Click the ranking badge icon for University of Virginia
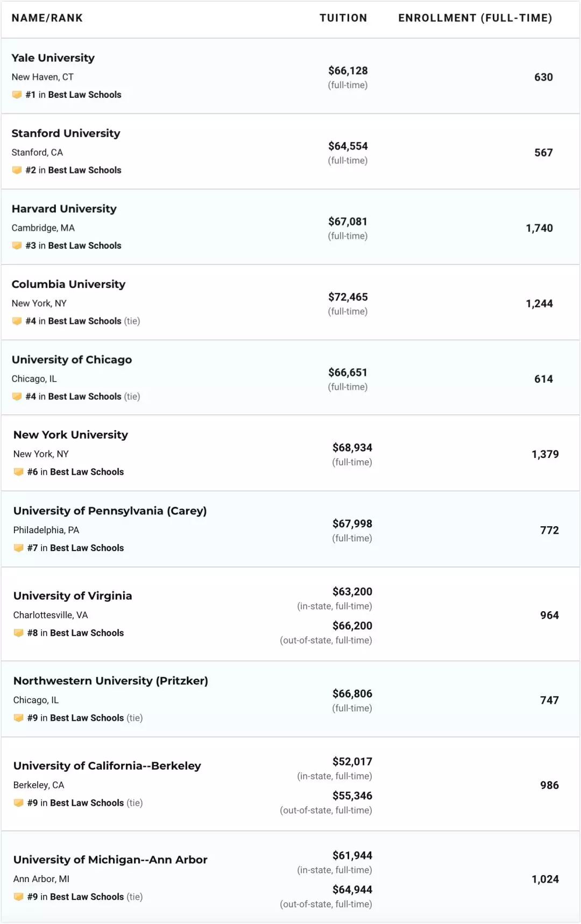The height and width of the screenshot is (924, 581). click(18, 633)
